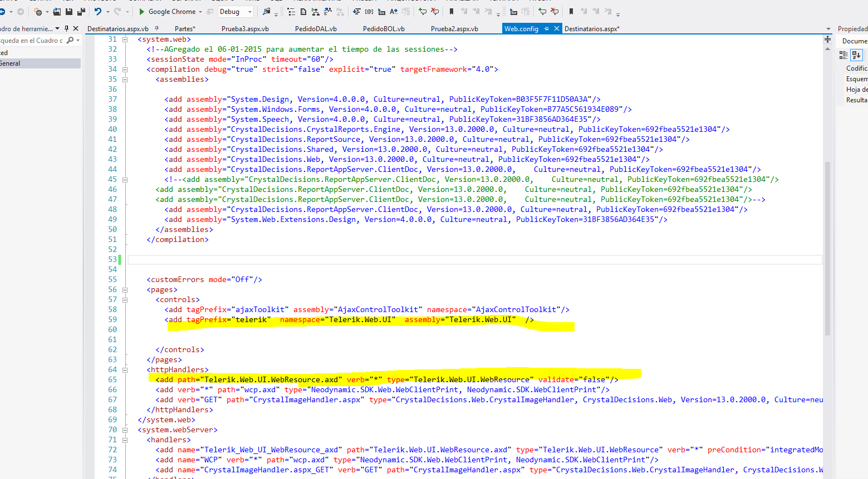868x479 pixels.
Task: Select the Hoja de property row
Action: (x=856, y=90)
